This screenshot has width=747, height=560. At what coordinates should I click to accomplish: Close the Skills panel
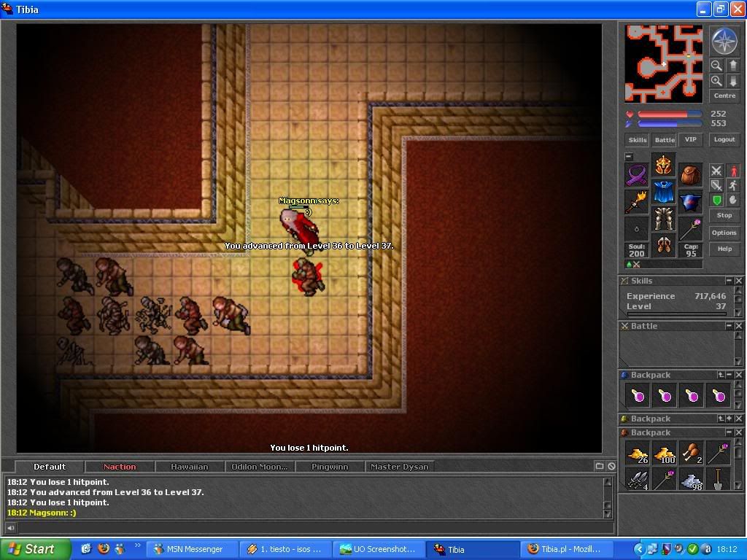tap(738, 281)
